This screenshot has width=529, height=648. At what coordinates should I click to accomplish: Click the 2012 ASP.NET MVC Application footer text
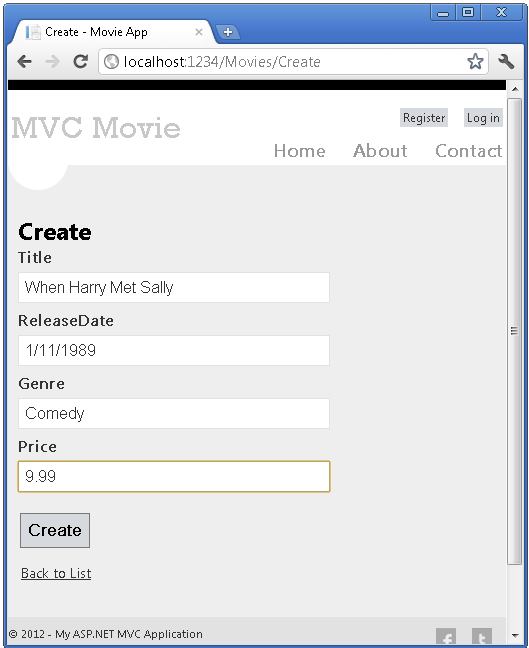tap(106, 634)
